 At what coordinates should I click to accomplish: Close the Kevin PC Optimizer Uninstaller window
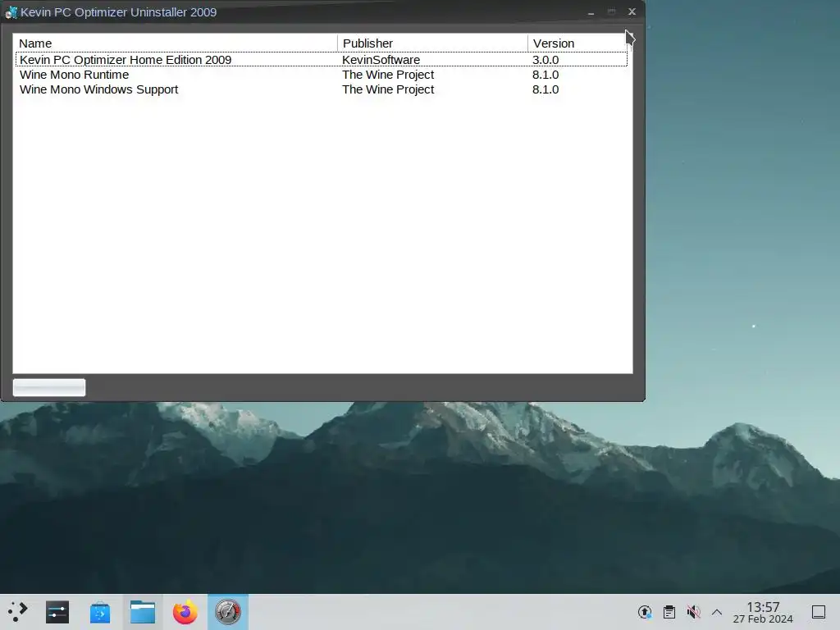click(632, 11)
